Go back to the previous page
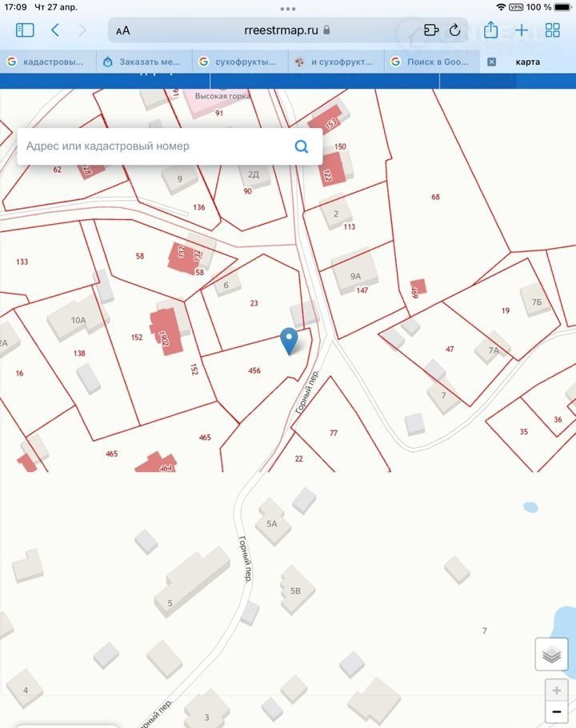This screenshot has height=728, width=576. 55,30
